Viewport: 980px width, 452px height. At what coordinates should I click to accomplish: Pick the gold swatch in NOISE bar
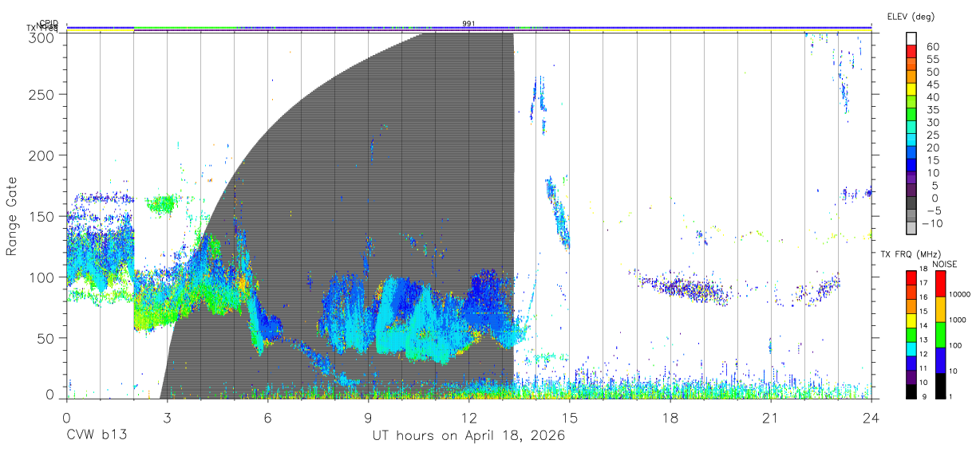coord(940,309)
